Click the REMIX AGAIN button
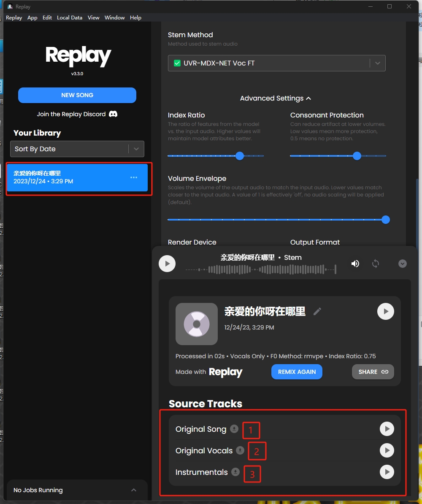 point(297,372)
